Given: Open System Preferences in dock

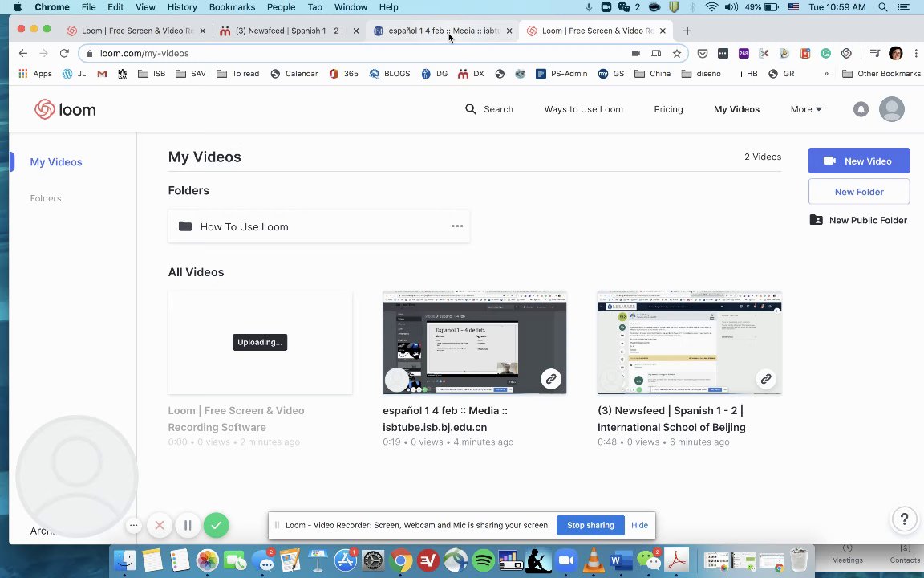Looking at the screenshot, I should point(373,560).
